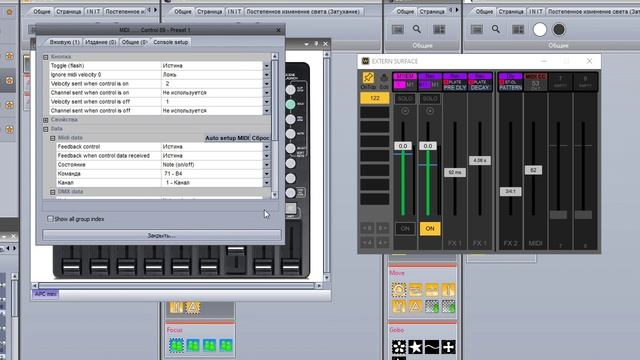
Task: Click first channel's round pan knob
Action: pos(405,111)
